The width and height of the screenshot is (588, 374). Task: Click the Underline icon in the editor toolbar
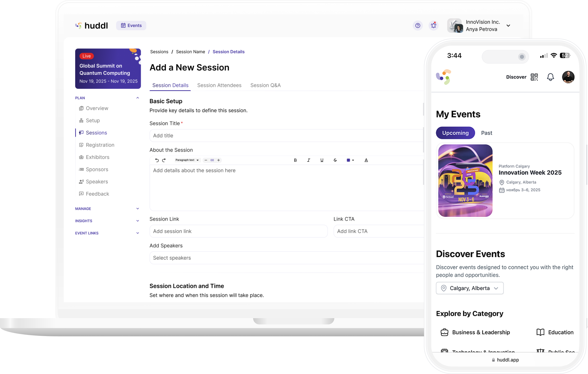click(x=322, y=160)
